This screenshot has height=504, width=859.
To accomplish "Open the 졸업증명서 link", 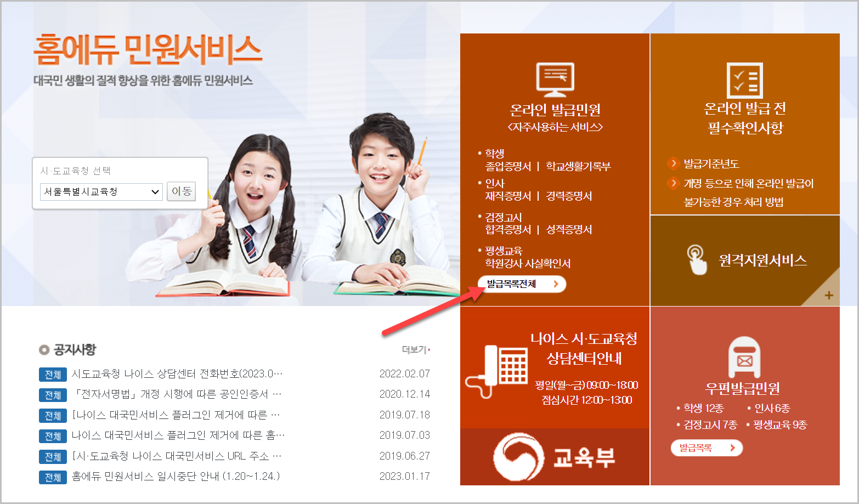I will 508,166.
